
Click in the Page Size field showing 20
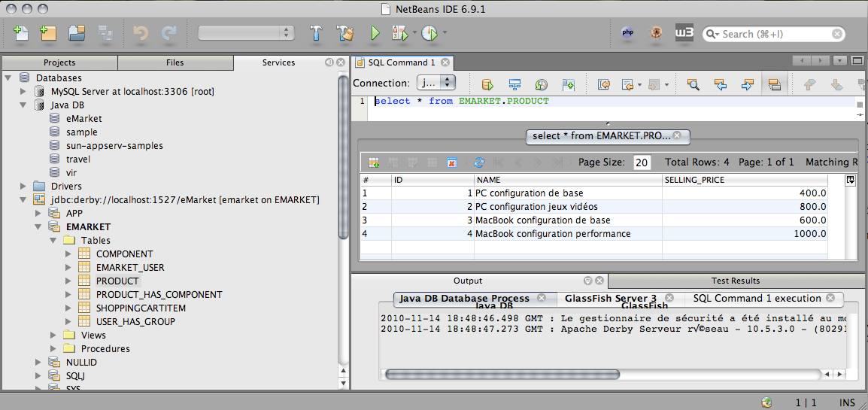pos(642,162)
